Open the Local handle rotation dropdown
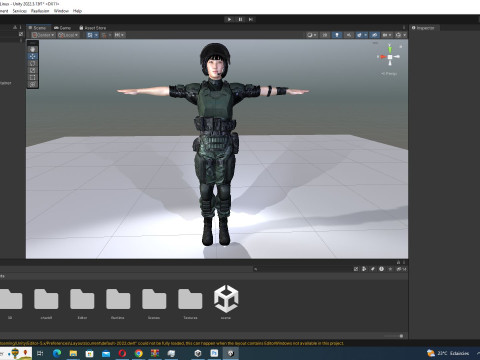 [x=68, y=35]
